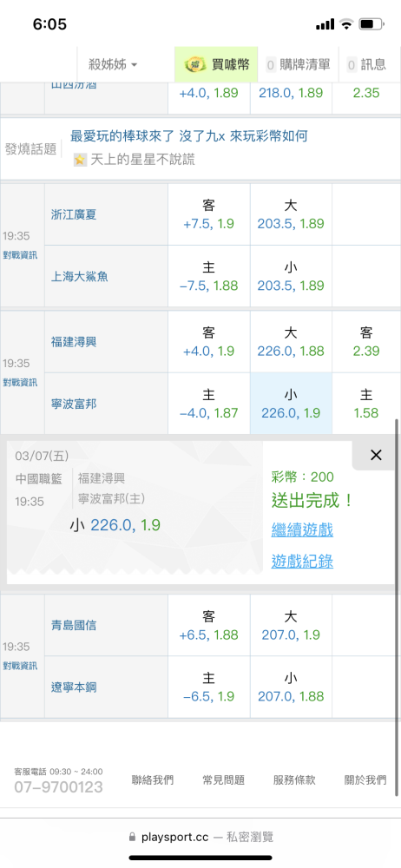This screenshot has width=401, height=868.
Task: Click the 繼續遊戲 link
Action: [302, 530]
